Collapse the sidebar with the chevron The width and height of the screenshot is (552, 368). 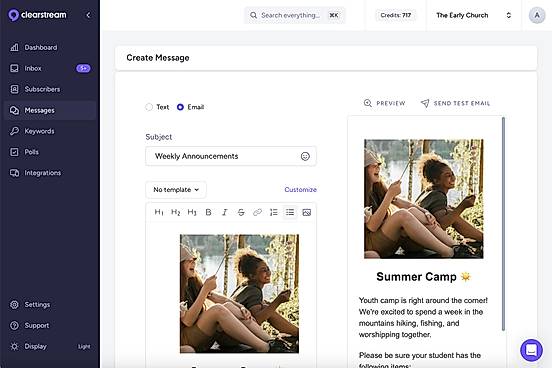[x=88, y=15]
